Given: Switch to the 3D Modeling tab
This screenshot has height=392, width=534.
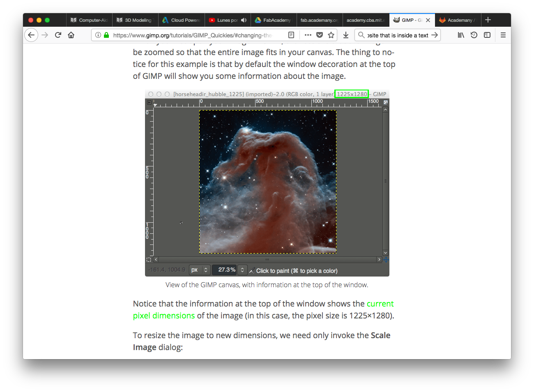Looking at the screenshot, I should click(x=135, y=20).
